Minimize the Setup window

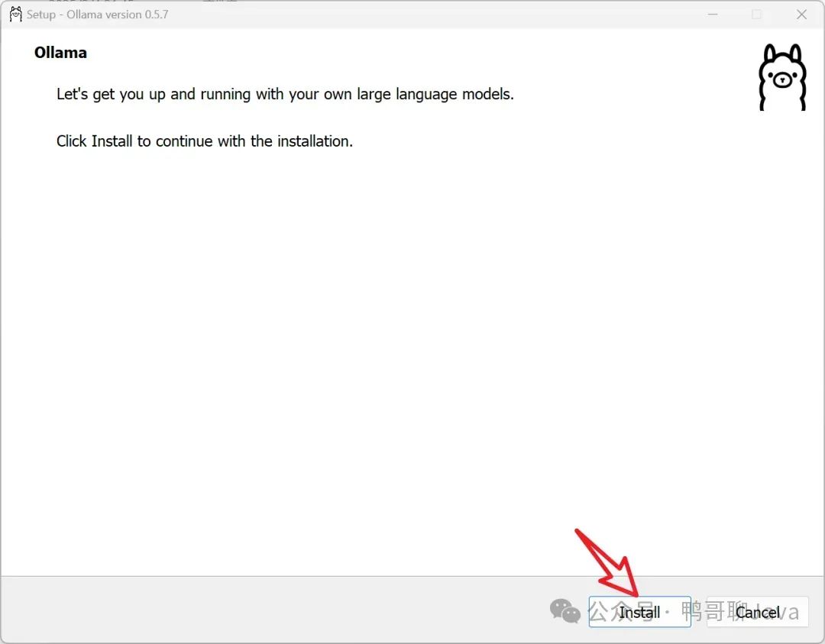713,15
